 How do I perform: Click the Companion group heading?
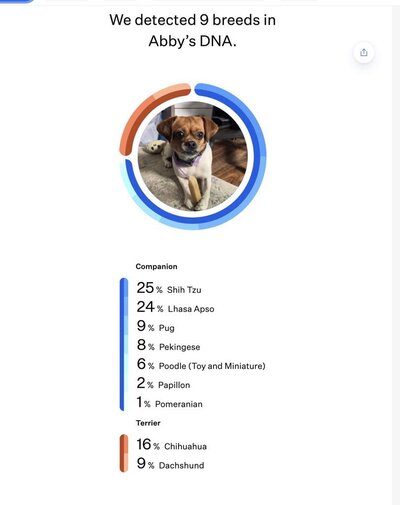pos(156,267)
